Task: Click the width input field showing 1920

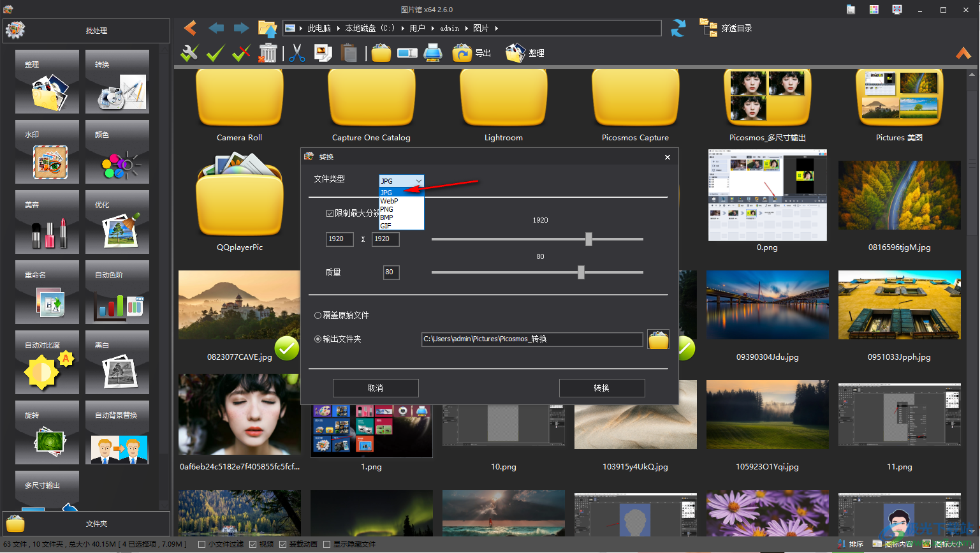Action: [339, 239]
